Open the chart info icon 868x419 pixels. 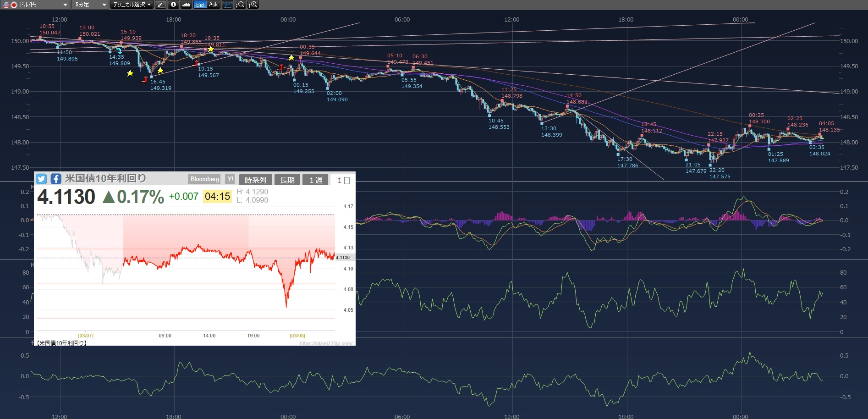[173, 5]
